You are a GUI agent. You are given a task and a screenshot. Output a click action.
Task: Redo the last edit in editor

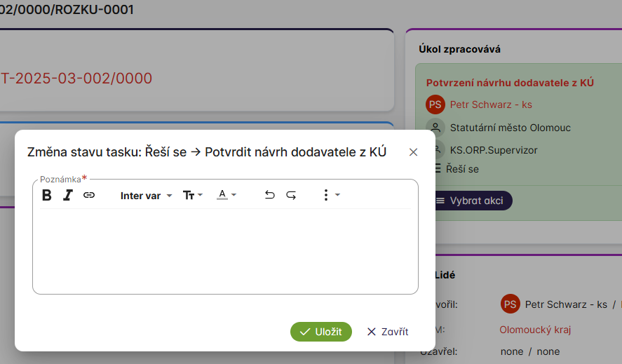pyautogui.click(x=291, y=195)
